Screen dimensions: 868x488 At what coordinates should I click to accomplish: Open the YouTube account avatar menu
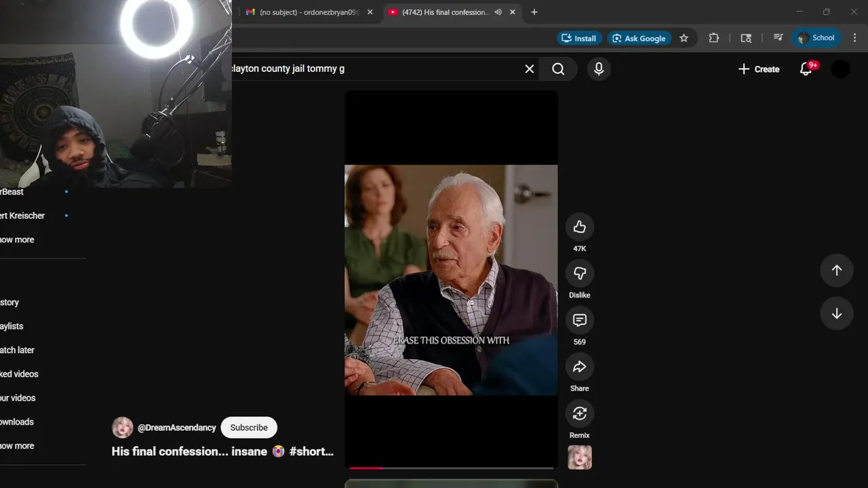841,68
